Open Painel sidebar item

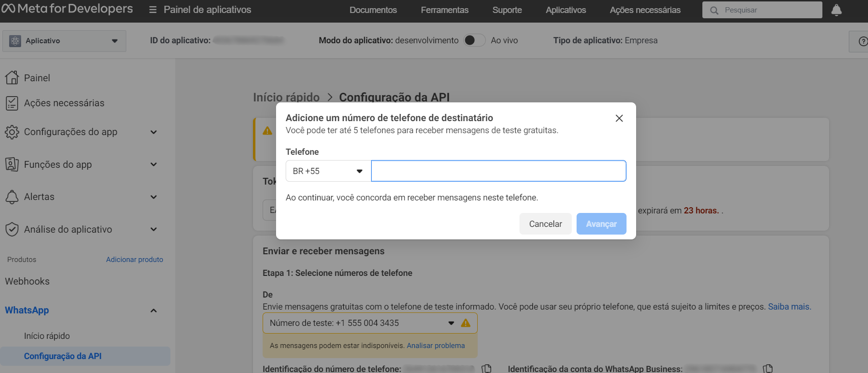(x=37, y=78)
